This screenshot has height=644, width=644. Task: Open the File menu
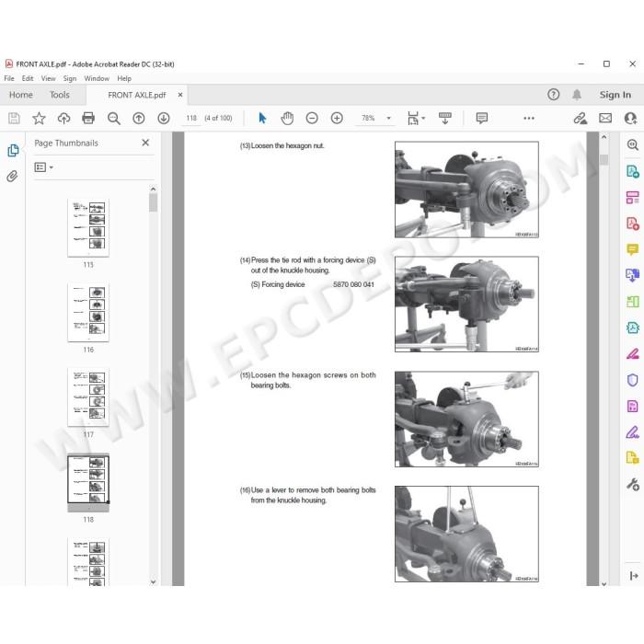pos(9,78)
